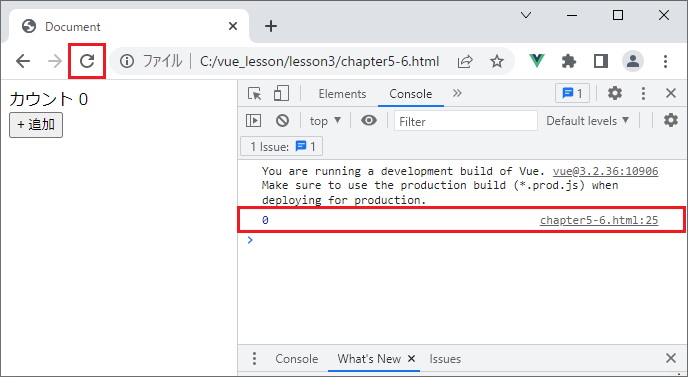Open the tab search chevron in title bar
The image size is (688, 377).
pos(526,15)
